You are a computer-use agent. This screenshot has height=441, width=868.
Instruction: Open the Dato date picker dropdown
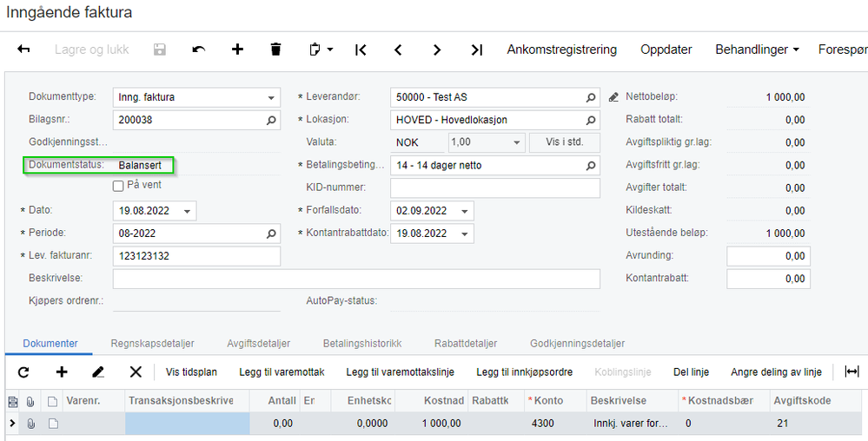point(187,211)
